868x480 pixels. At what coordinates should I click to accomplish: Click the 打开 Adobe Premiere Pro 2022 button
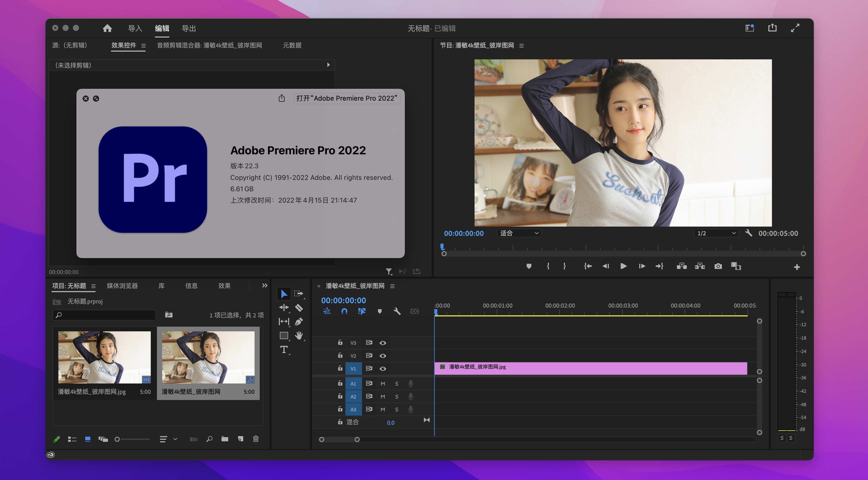(346, 98)
